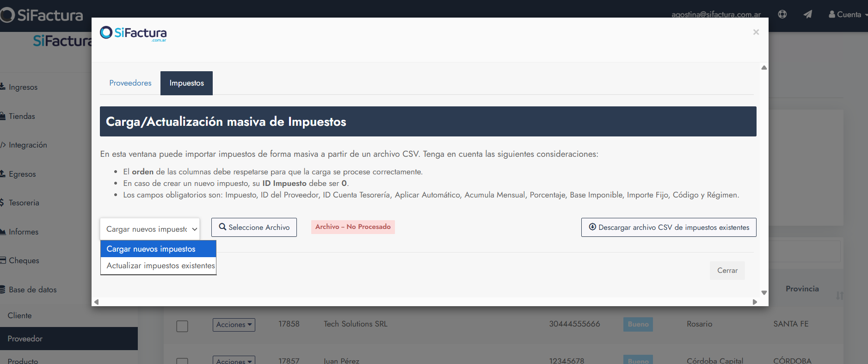Click the sort arrows beside Provincia column

[839, 295]
